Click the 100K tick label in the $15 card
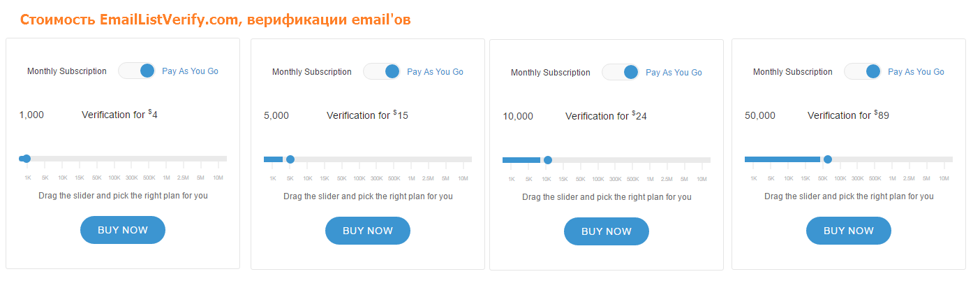The image size is (980, 281). [359, 178]
